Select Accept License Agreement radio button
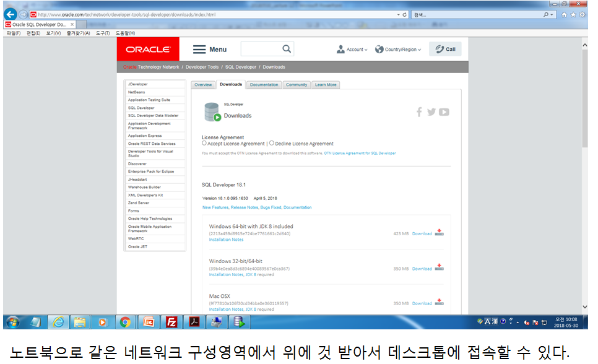Viewport: 598px width, 364px height. (x=204, y=143)
